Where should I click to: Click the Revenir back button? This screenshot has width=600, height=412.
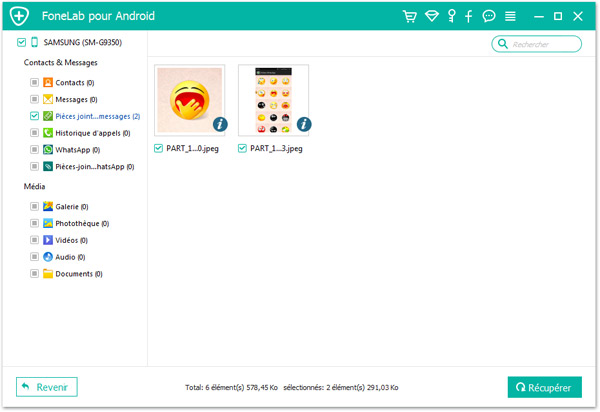(47, 387)
